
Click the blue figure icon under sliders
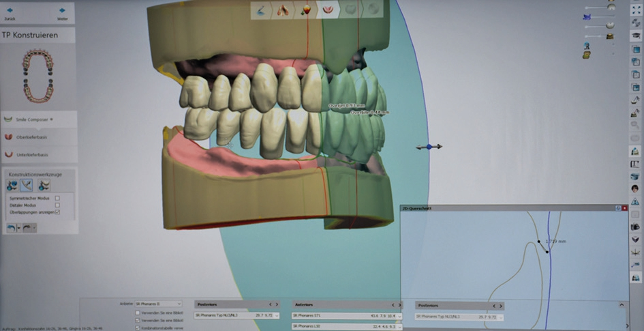coord(587,46)
